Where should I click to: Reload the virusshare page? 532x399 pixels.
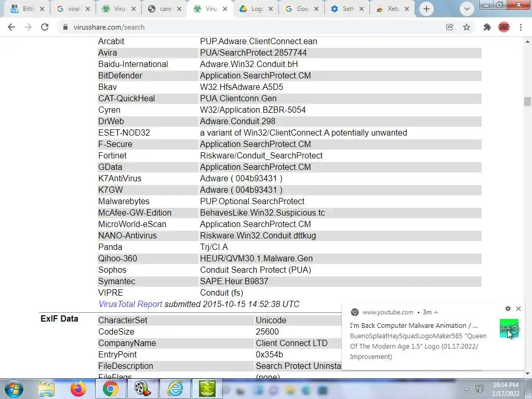[45, 27]
